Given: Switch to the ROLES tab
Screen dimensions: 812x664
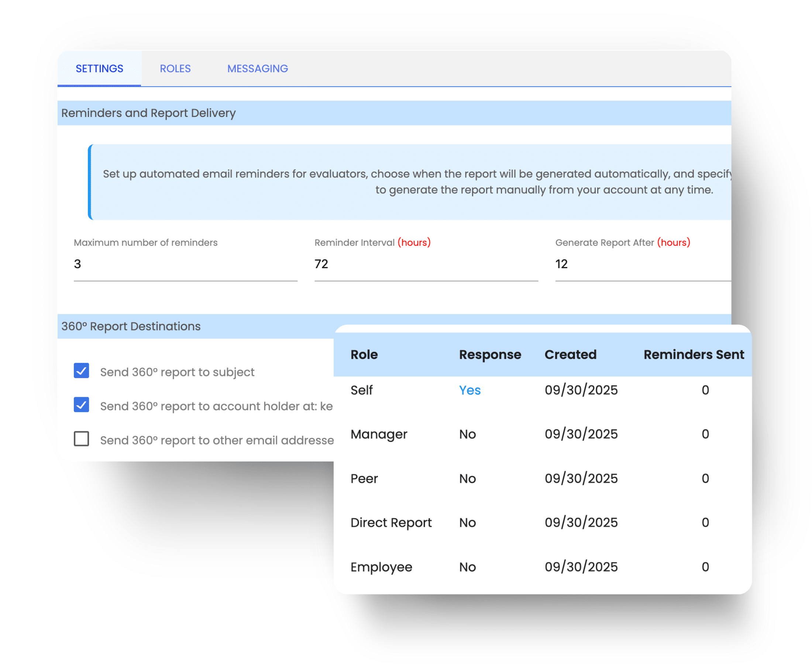Looking at the screenshot, I should point(175,69).
